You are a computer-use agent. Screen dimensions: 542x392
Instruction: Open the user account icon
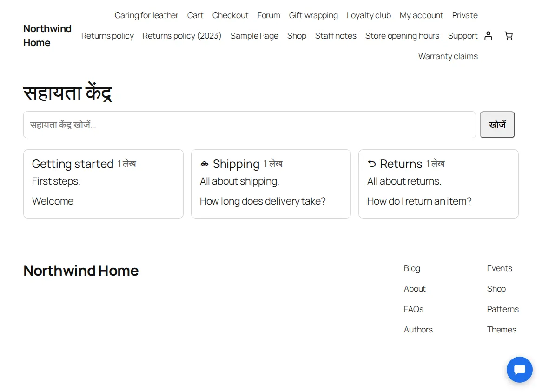(x=488, y=36)
